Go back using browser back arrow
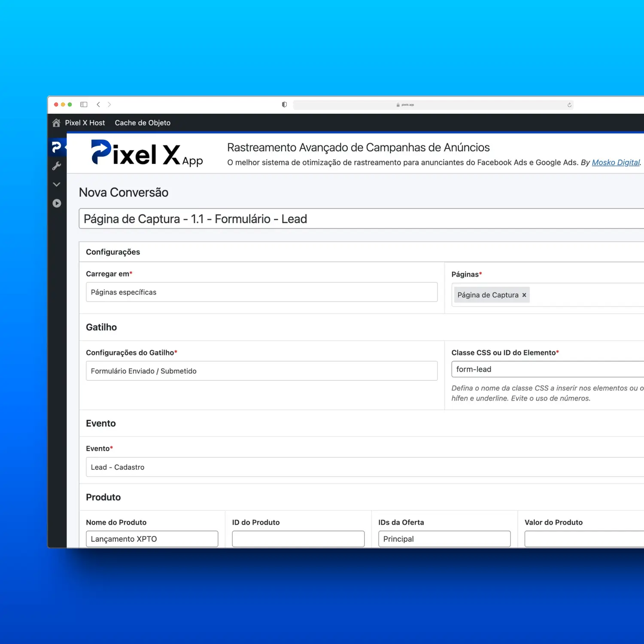The height and width of the screenshot is (644, 644). click(x=98, y=104)
